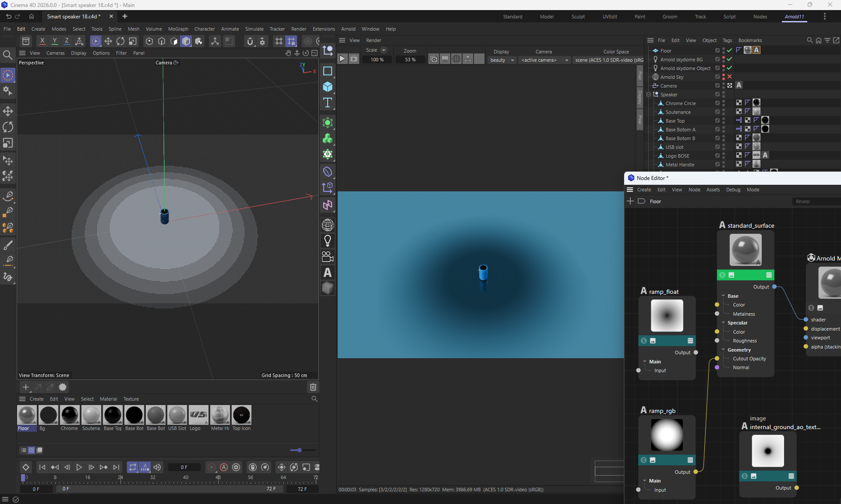
Task: Open the MoGraph menu
Action: click(x=178, y=29)
